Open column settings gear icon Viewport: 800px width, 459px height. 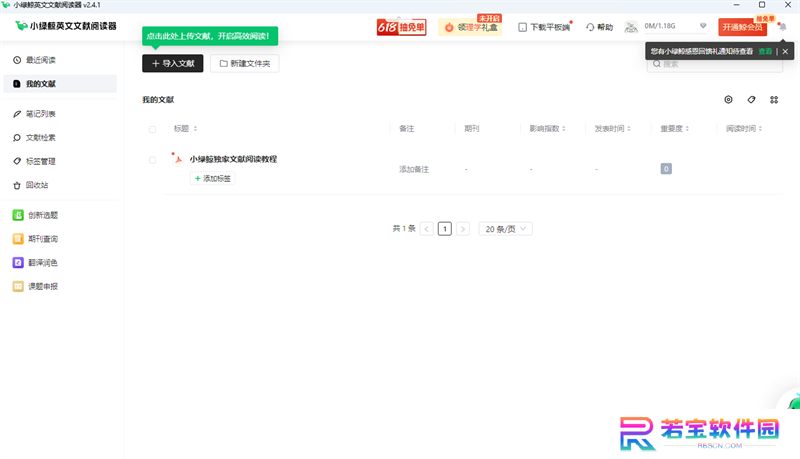pyautogui.click(x=728, y=99)
